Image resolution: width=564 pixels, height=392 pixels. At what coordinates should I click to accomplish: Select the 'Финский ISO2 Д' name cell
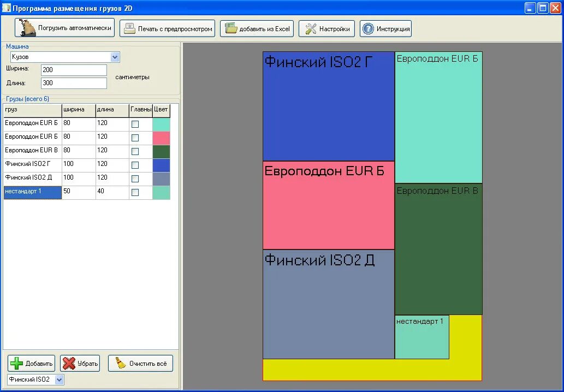(32, 179)
